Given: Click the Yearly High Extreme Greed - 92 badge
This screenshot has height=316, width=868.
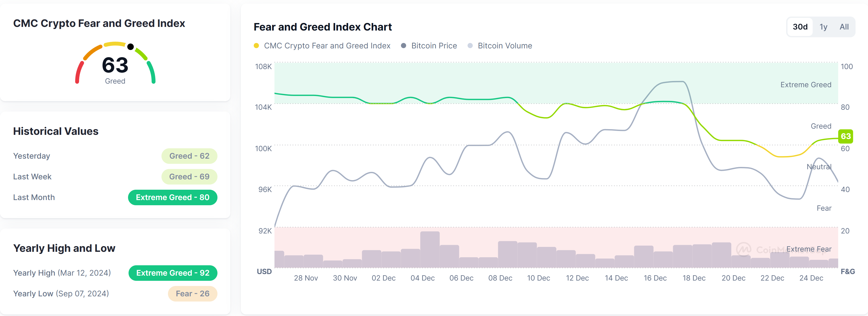Looking at the screenshot, I should tap(173, 273).
